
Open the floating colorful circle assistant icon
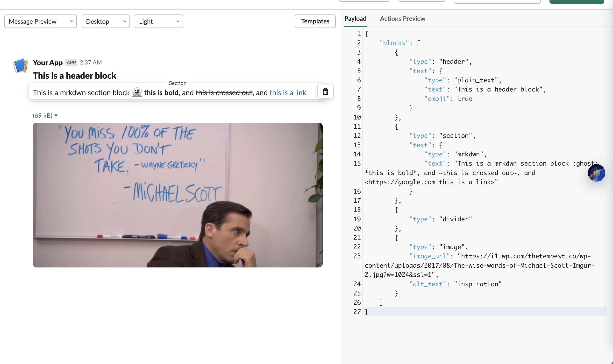(x=596, y=173)
